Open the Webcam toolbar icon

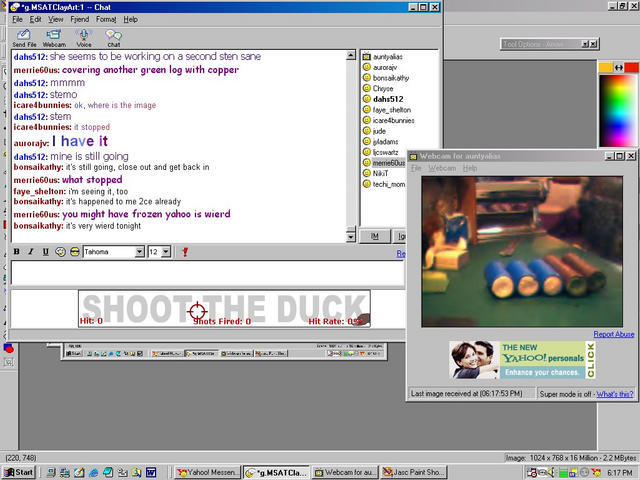54,38
